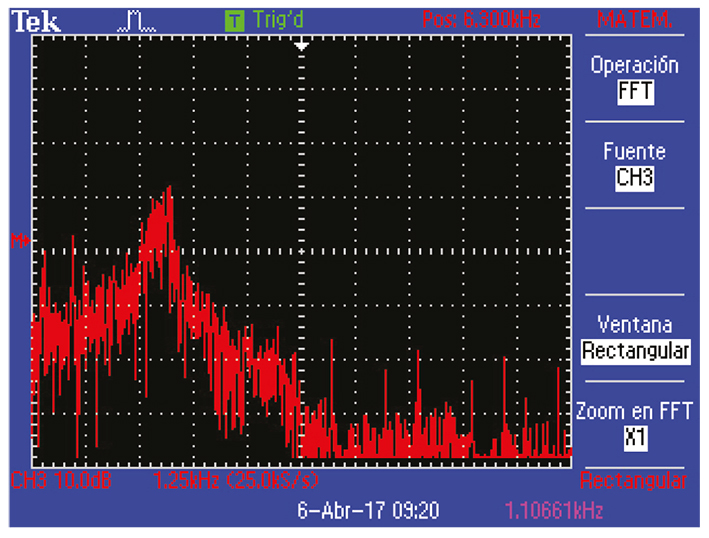Select the Pos: 6.300kHz readout
The image size is (709, 538).
click(484, 20)
